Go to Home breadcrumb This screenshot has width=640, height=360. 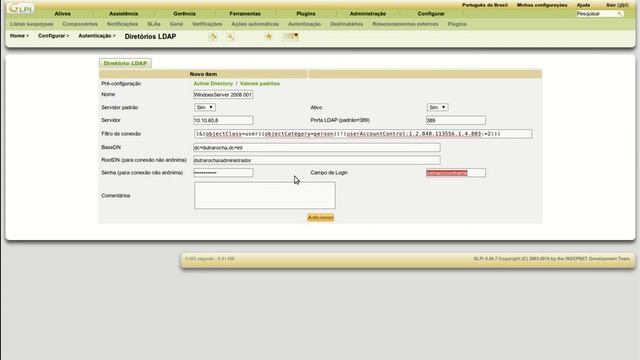pos(17,36)
